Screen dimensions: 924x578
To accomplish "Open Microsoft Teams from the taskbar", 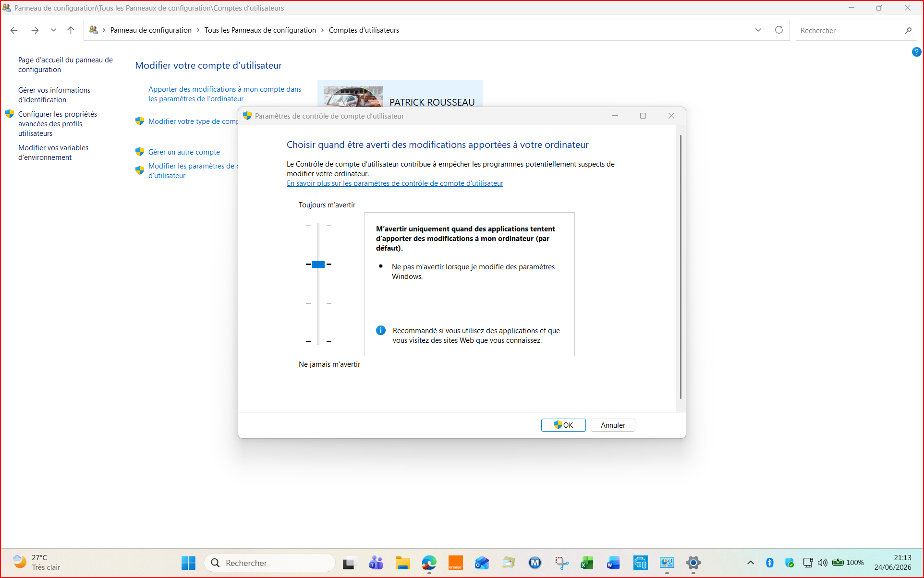I will click(x=376, y=563).
